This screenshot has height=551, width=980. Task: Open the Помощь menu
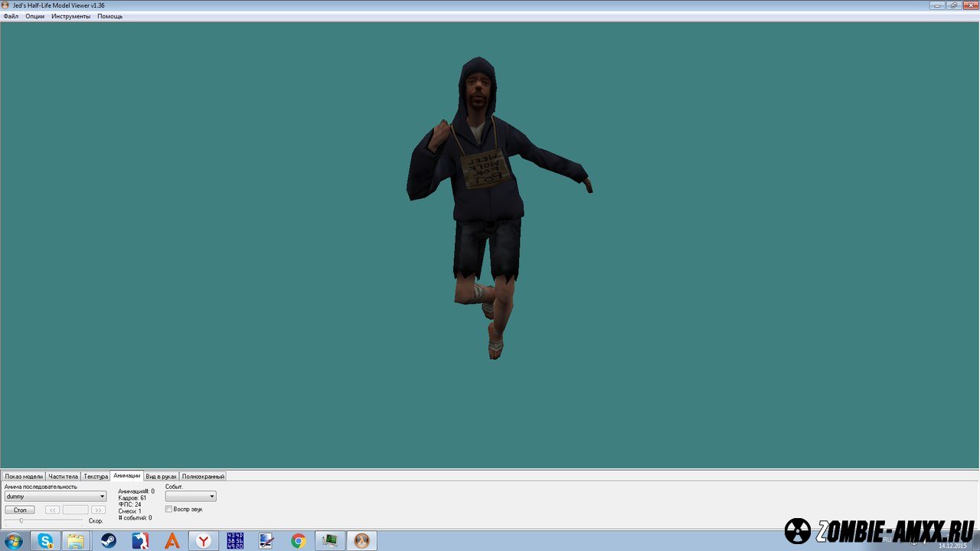[109, 16]
